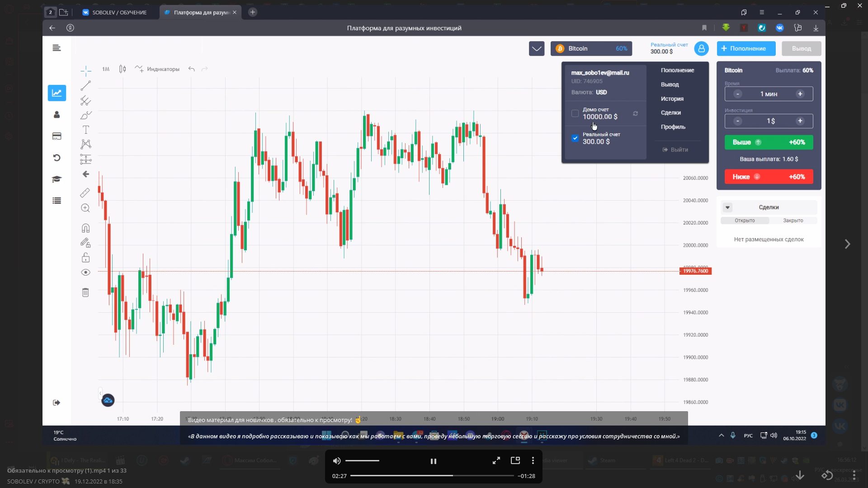Mute the video with speaker icon
868x488 pixels.
(337, 461)
